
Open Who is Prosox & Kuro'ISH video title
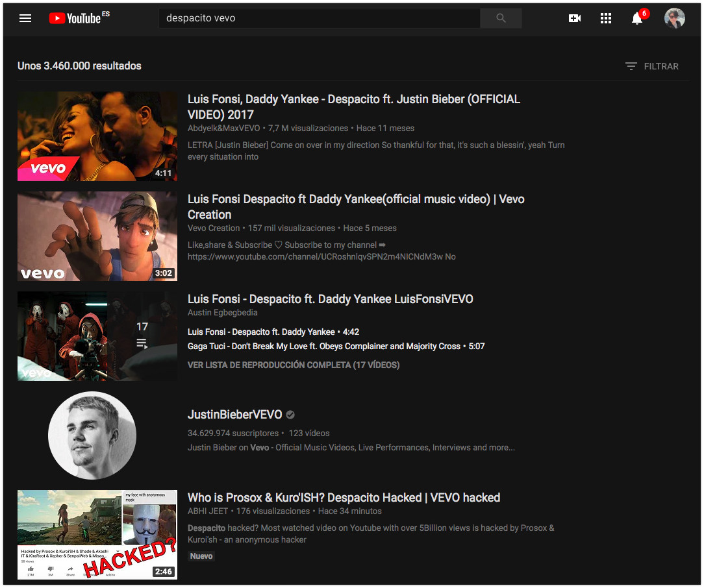click(344, 498)
